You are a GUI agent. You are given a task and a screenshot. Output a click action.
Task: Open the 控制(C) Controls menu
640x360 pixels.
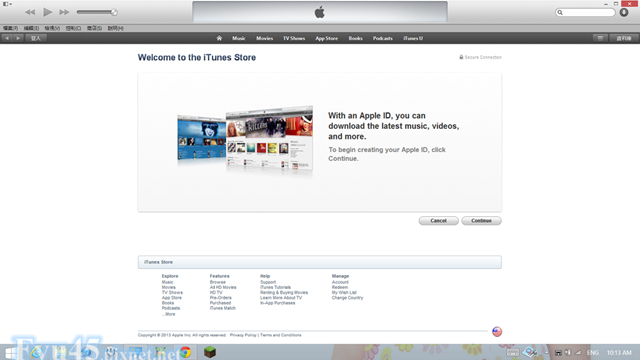click(x=73, y=28)
